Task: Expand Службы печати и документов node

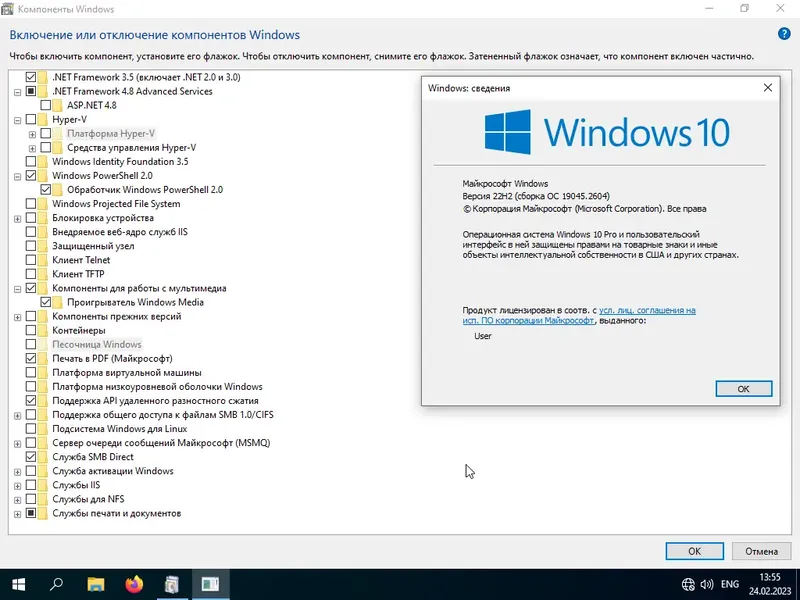Action: coord(17,514)
